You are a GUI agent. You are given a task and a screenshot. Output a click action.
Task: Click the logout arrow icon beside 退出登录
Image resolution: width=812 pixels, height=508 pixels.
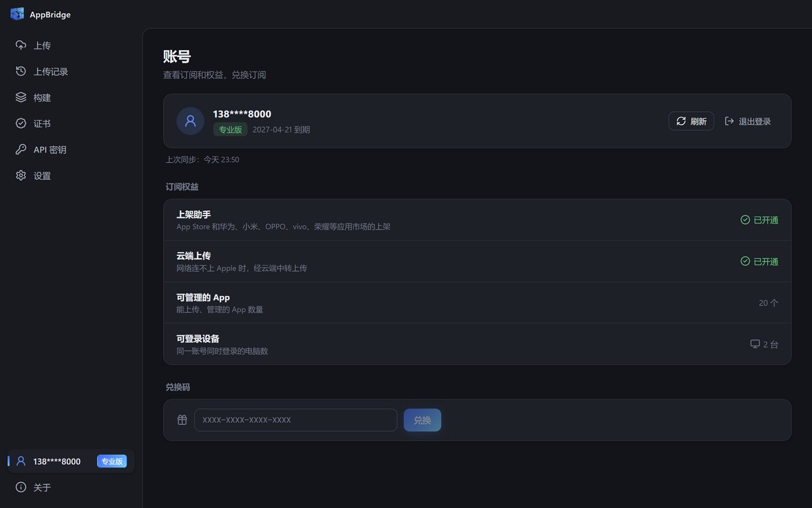pyautogui.click(x=729, y=121)
